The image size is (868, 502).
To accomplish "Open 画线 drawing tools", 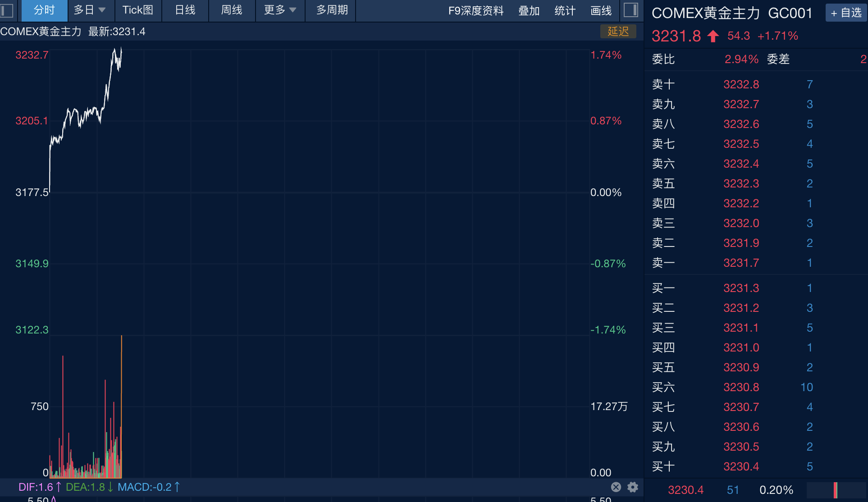I will coord(601,11).
